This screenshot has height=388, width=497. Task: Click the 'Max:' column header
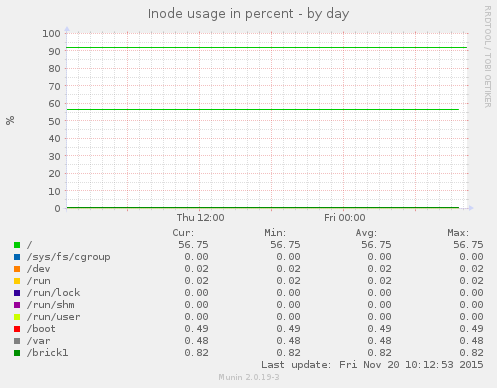[458, 233]
